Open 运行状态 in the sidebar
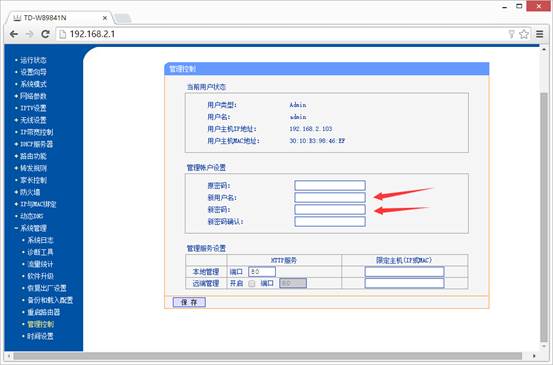Screen dimensions: 553x365 tap(33, 60)
